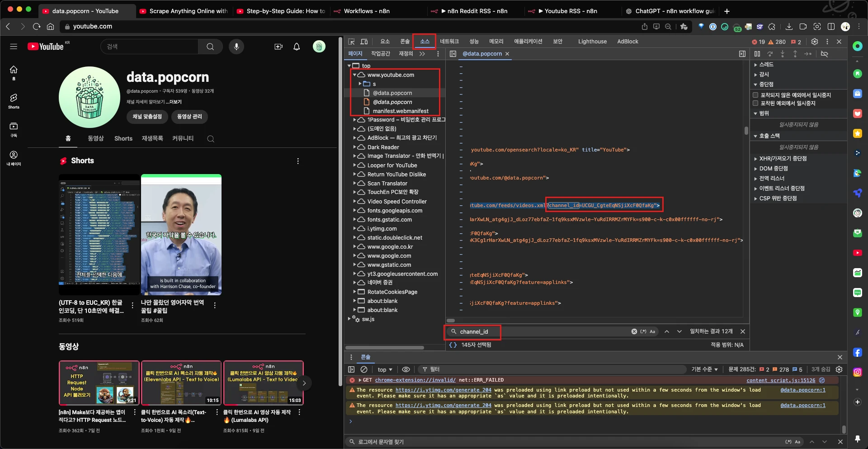
Task: Start voice search with the microphone icon
Action: [236, 47]
